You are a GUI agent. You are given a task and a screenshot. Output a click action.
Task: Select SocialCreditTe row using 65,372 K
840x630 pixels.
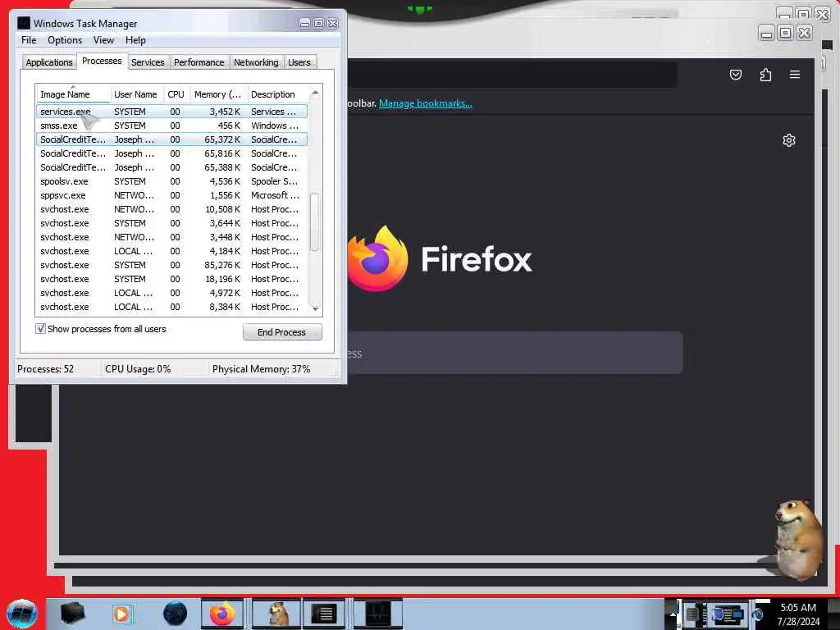[x=172, y=139]
